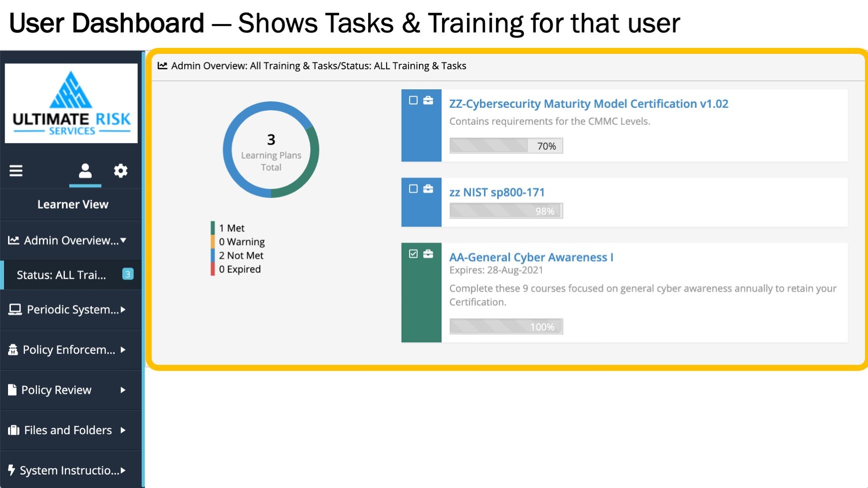This screenshot has height=488, width=868.
Task: Click briefcase icon on ZZ-Cybersecurity card
Action: (x=428, y=100)
